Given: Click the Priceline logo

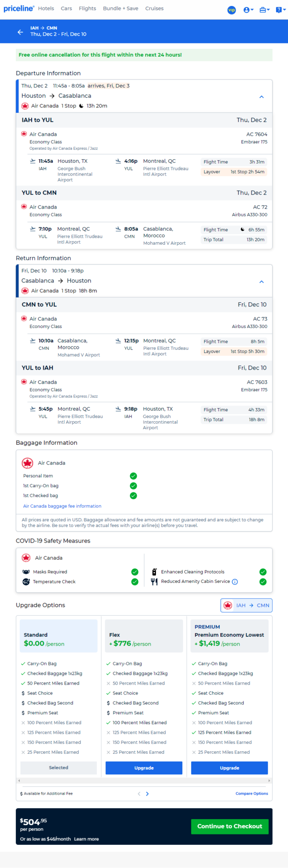Looking at the screenshot, I should 18,9.
